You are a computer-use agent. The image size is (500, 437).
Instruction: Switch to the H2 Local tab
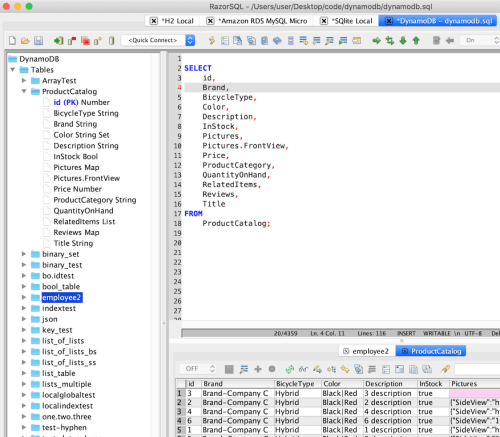tap(177, 21)
